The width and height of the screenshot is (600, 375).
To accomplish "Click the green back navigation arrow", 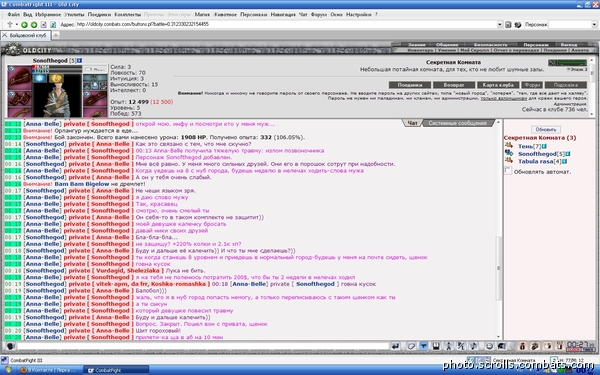I will 24,24.
